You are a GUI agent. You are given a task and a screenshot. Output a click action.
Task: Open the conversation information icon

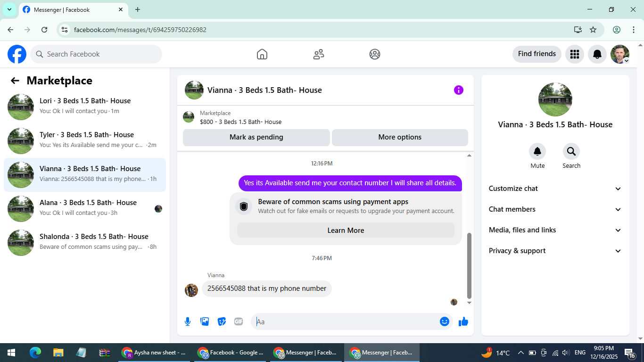(x=459, y=90)
